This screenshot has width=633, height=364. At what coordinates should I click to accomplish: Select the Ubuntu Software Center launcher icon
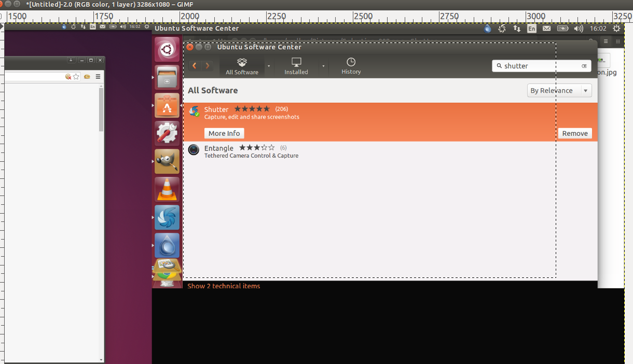point(167,106)
